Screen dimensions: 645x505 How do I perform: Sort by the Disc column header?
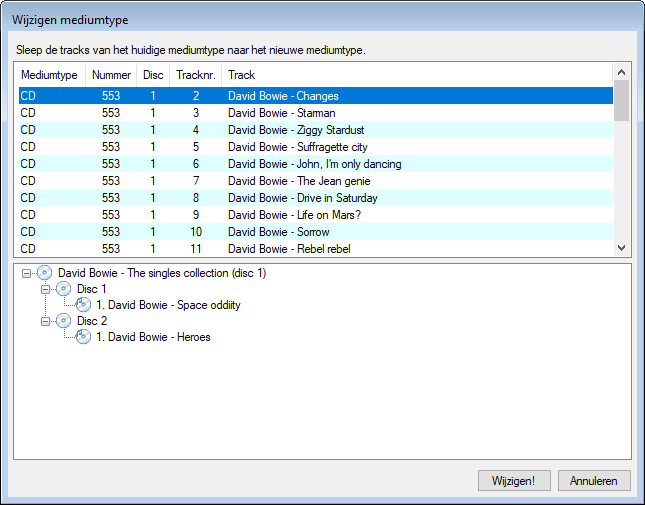click(x=153, y=75)
